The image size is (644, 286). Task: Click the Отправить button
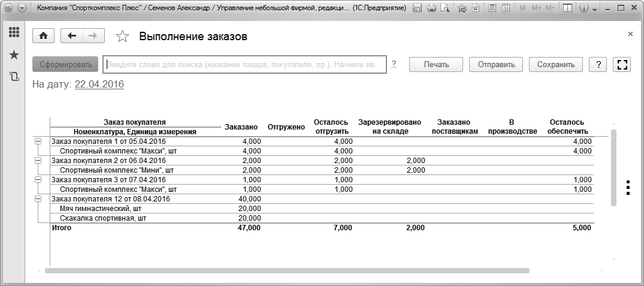[496, 65]
